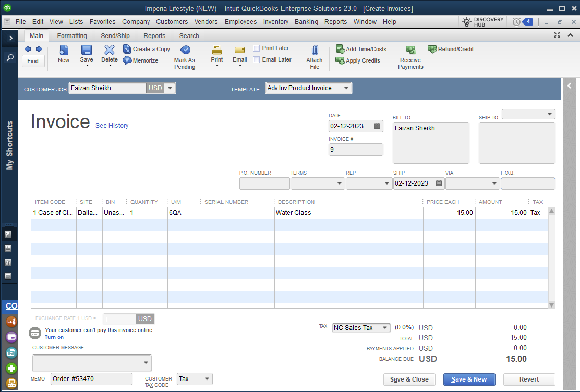
Task: Attach a file to invoice
Action: (x=315, y=57)
